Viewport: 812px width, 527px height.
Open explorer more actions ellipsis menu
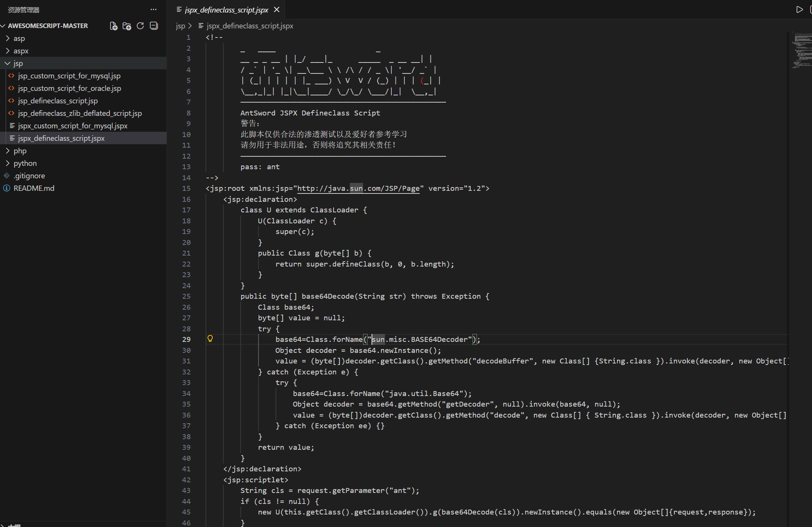(153, 9)
